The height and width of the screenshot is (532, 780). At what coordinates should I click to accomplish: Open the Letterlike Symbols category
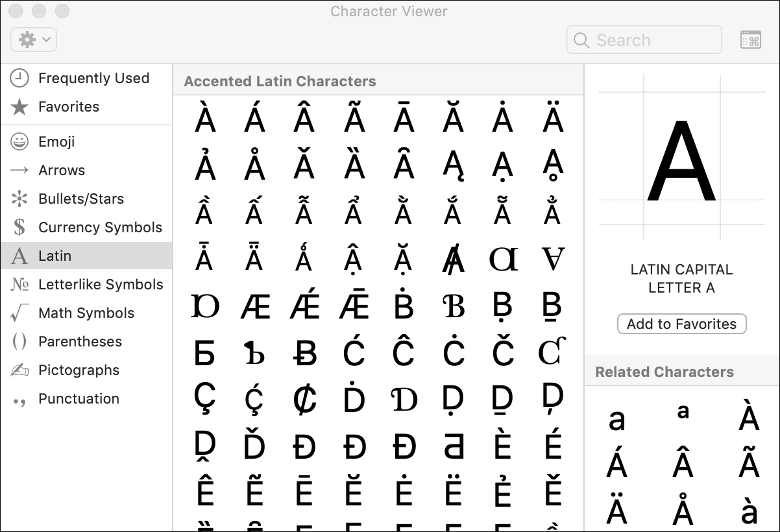coord(100,285)
